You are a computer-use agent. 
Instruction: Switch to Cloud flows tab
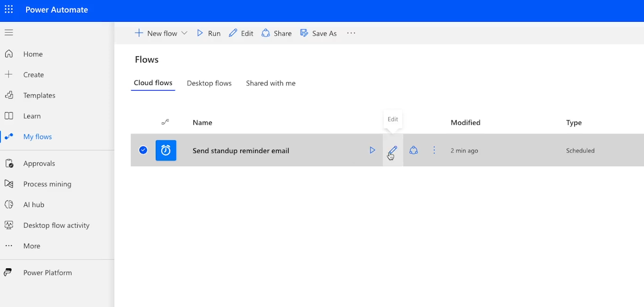[153, 82]
